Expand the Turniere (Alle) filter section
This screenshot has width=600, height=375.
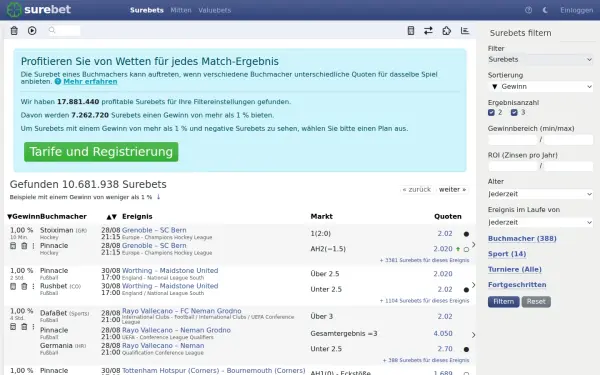click(515, 269)
